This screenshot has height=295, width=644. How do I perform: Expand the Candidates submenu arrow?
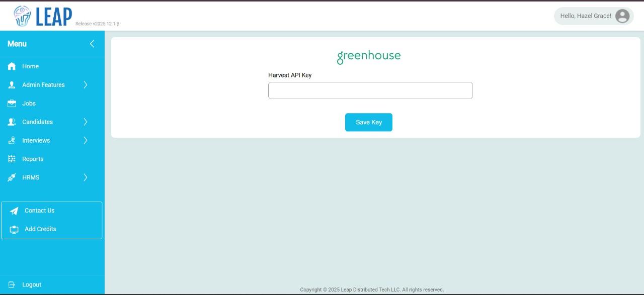86,122
